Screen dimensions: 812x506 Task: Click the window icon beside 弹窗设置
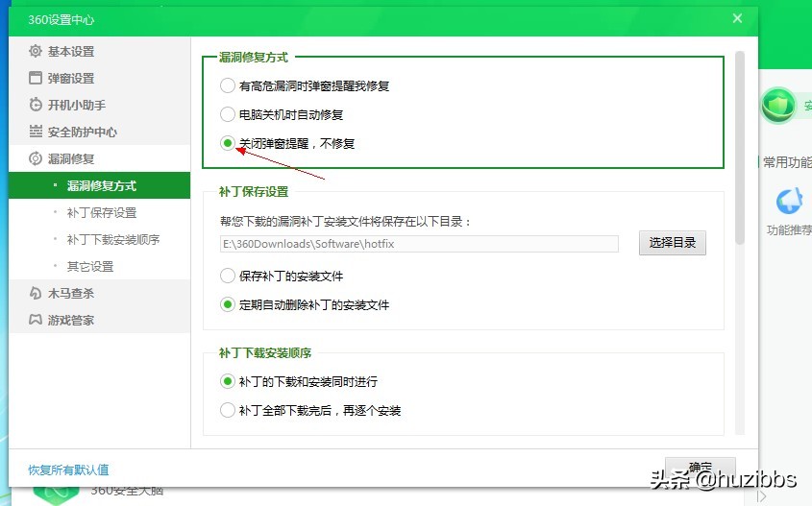point(36,78)
